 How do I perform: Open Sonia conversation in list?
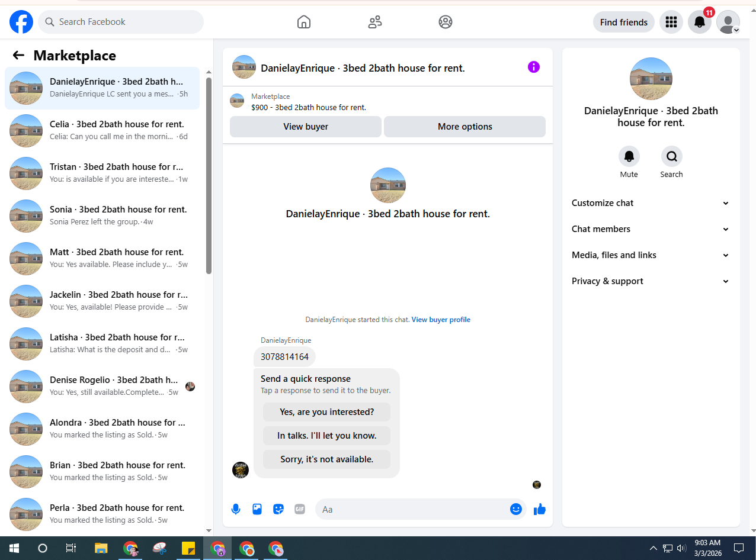tap(102, 215)
